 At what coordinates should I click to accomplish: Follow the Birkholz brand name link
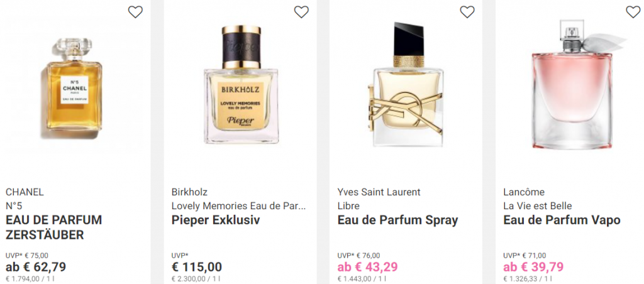click(x=189, y=192)
